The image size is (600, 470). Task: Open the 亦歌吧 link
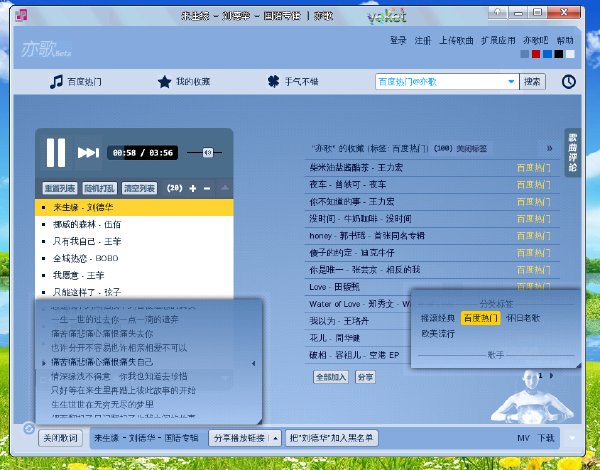536,40
